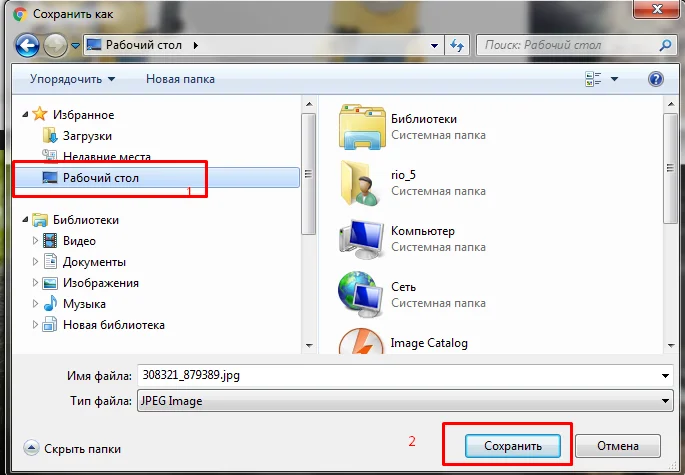Click the "rio_5" name text

tap(403, 175)
